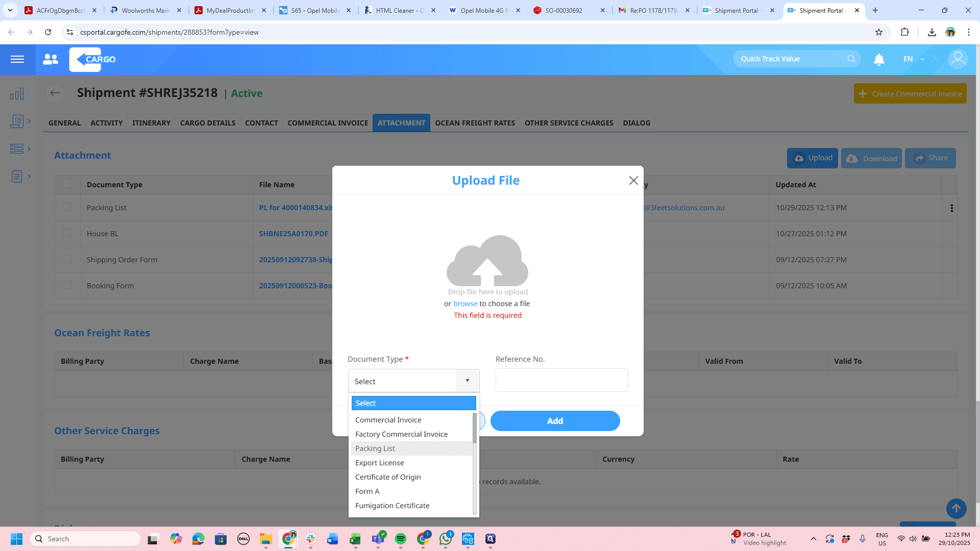Open the document list sidebar icon
The height and width of the screenshot is (551, 980).
17,121
